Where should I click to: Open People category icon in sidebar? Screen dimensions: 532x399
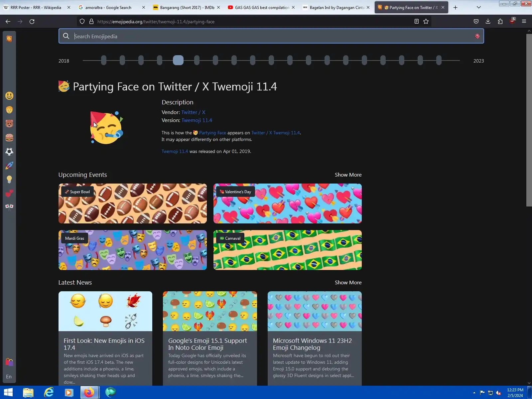click(x=9, y=110)
